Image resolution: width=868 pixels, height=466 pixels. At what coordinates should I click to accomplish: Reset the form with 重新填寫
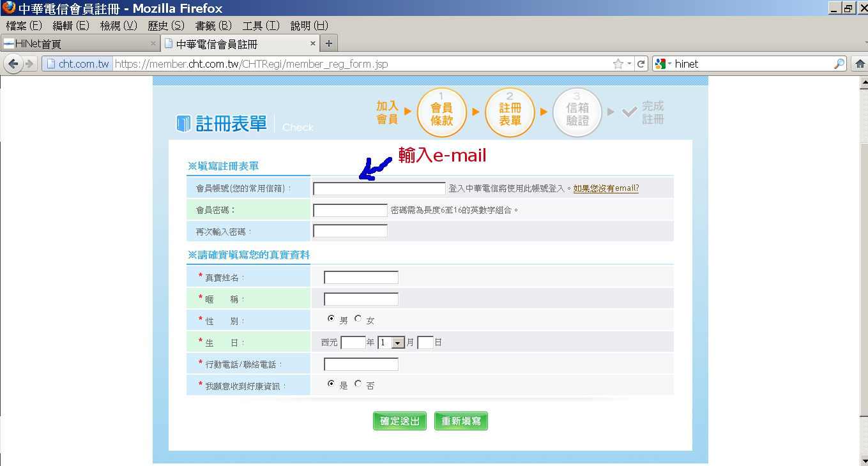point(461,421)
